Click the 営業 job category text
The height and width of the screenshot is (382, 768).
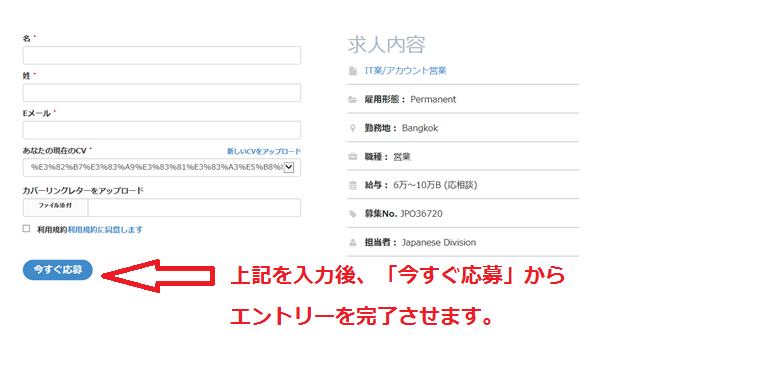(x=402, y=157)
